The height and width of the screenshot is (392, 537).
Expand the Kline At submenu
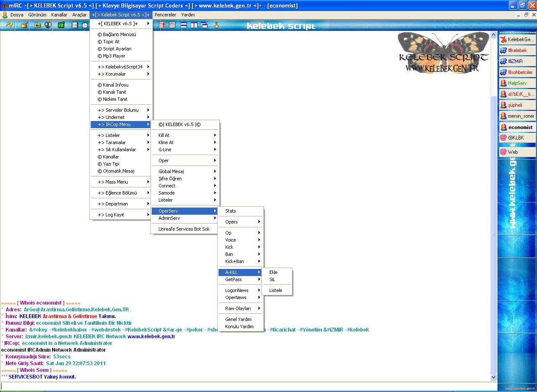(185, 142)
